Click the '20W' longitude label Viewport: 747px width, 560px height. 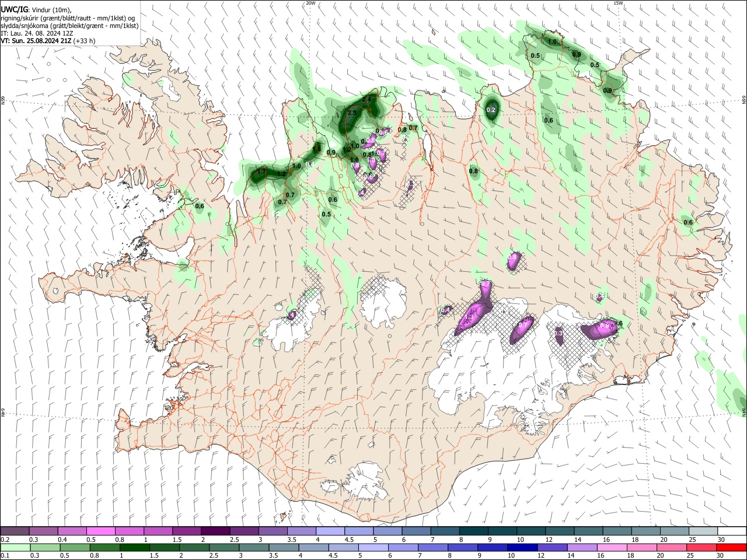pos(310,3)
